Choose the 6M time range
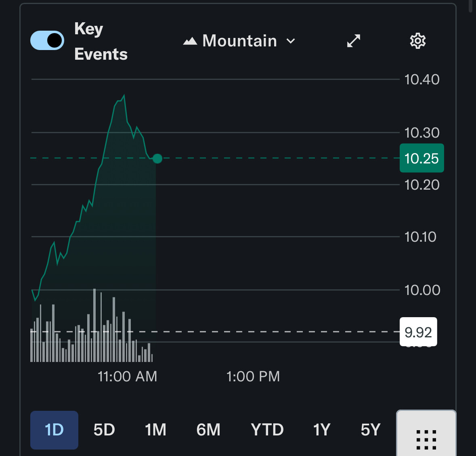Image resolution: width=476 pixels, height=456 pixels. (x=208, y=430)
